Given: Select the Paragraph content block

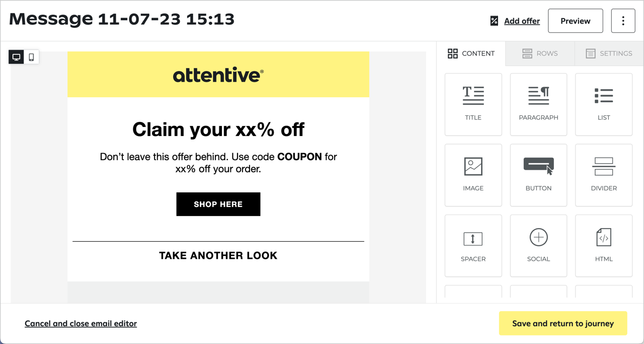Looking at the screenshot, I should pos(538,104).
